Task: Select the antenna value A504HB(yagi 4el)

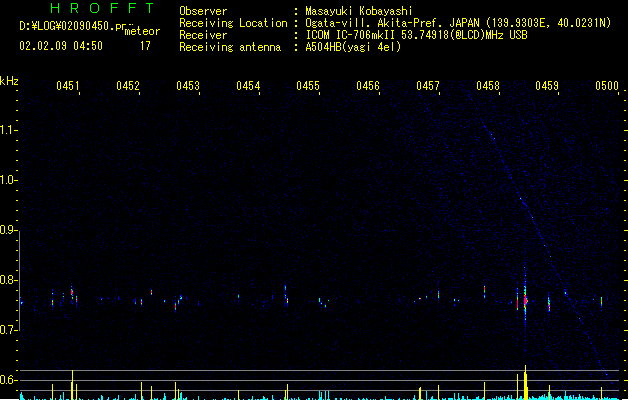Action: tap(353, 47)
